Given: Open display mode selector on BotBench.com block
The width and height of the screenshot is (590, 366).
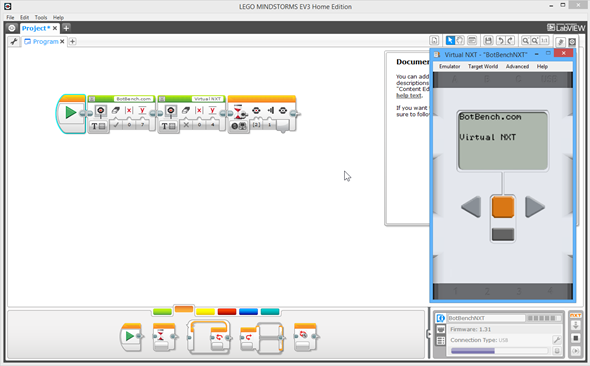Looking at the screenshot, I should pos(98,126).
